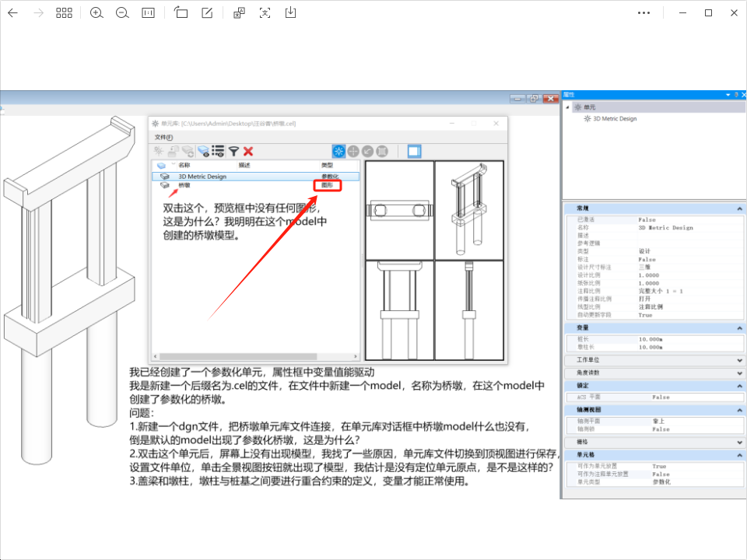
Task: Go back with the left arrow
Action: 12,13
